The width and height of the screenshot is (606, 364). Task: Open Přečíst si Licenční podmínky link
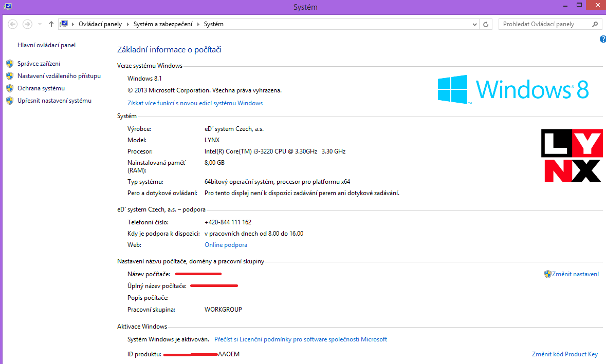(x=301, y=339)
